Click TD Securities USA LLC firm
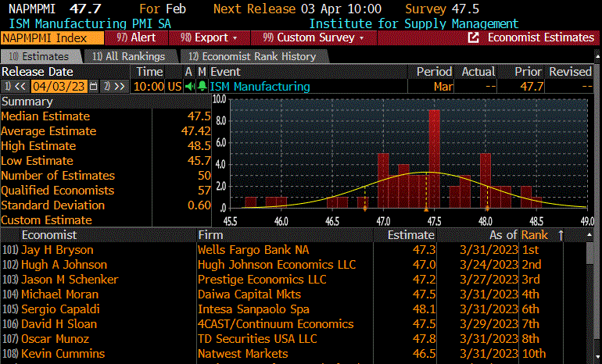Viewport: 602px width, 364px height. [257, 339]
